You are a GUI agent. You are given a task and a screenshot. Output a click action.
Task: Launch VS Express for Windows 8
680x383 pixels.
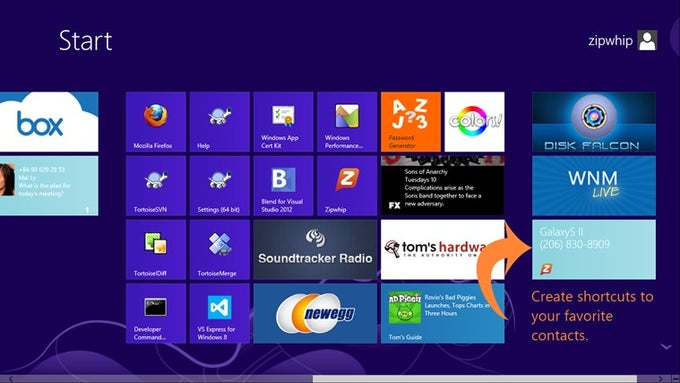[220, 313]
